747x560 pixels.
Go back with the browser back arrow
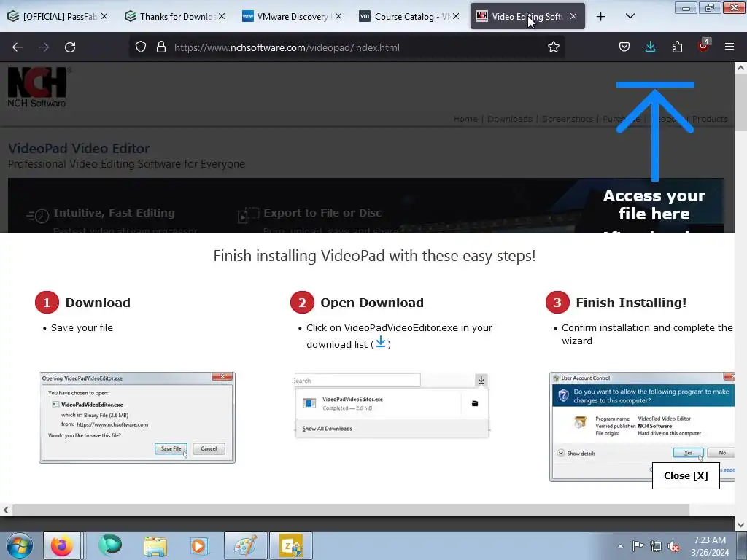pyautogui.click(x=18, y=47)
